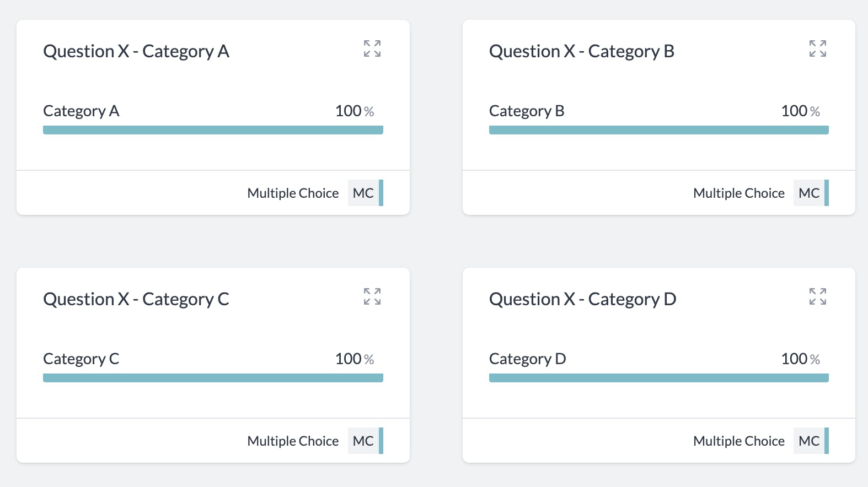
Task: Click the Category C progress bar
Action: (x=213, y=378)
